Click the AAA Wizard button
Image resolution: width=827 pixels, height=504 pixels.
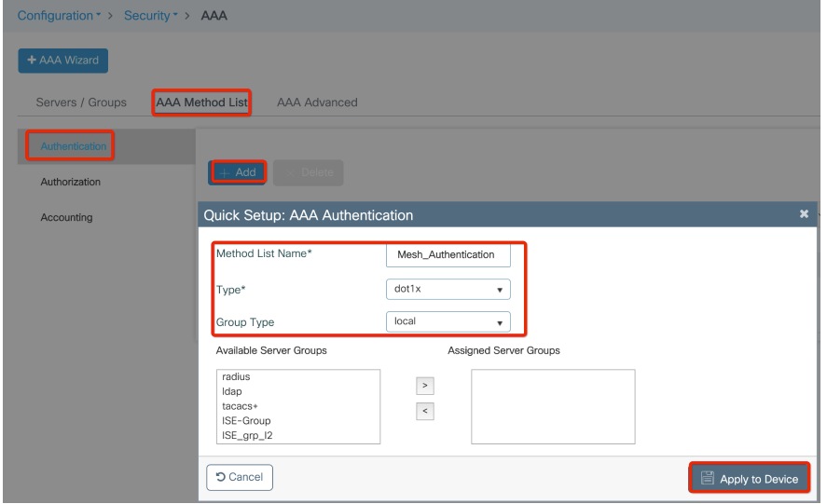click(63, 61)
